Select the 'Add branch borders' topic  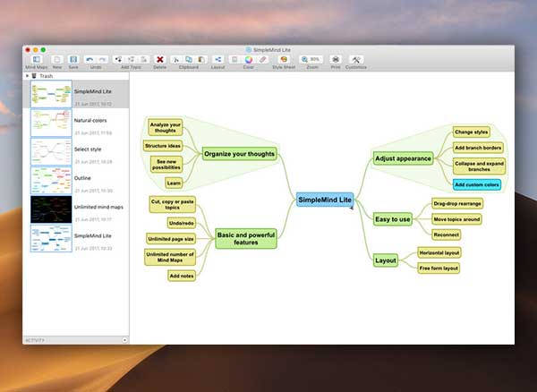[478, 148]
